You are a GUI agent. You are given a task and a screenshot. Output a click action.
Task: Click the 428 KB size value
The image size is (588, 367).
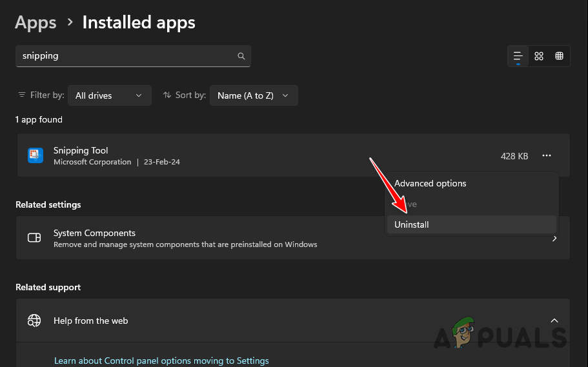pyautogui.click(x=514, y=156)
